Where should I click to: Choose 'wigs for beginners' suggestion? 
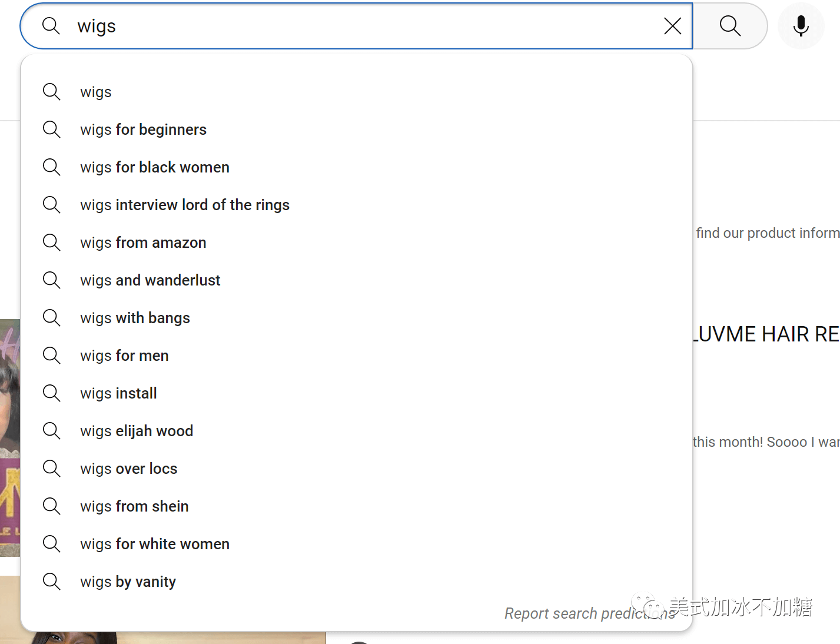tap(143, 130)
